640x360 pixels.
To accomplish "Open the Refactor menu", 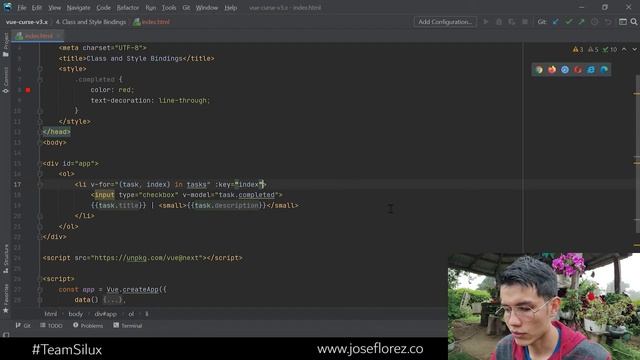I will [x=128, y=8].
